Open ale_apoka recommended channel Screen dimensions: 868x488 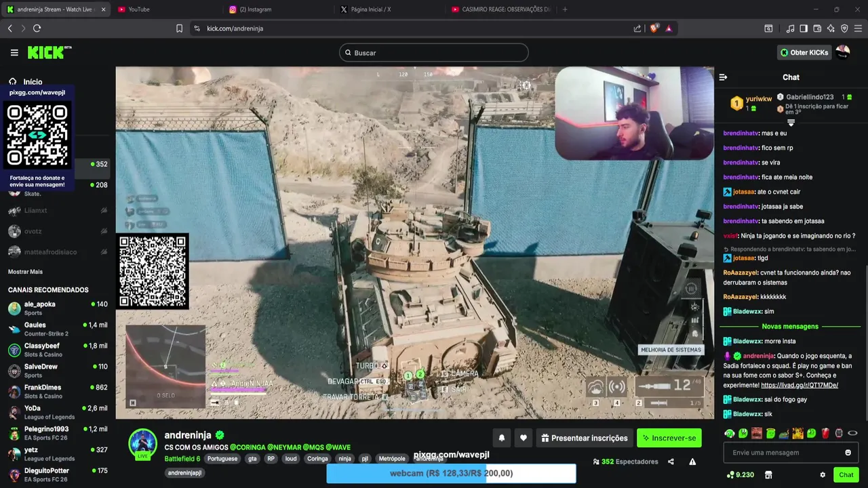(58, 308)
